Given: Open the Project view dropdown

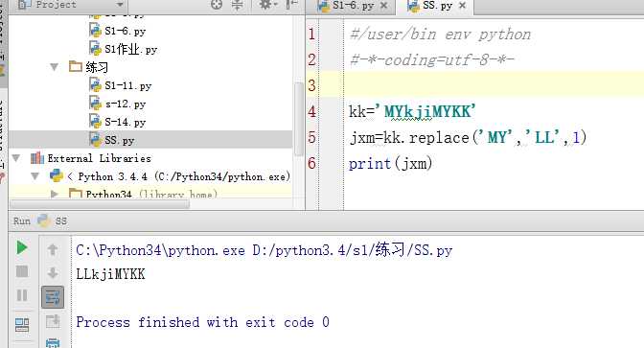Looking at the screenshot, I should pos(120,5).
